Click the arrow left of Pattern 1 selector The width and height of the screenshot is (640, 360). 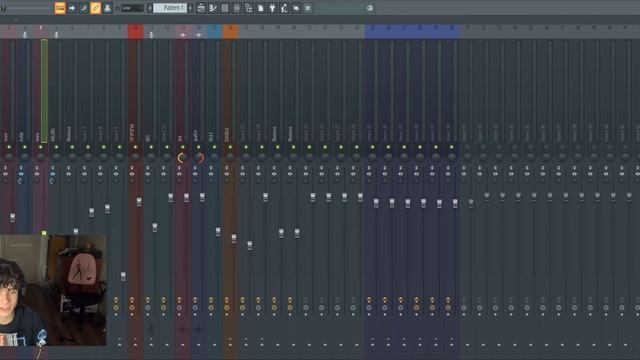click(x=149, y=8)
